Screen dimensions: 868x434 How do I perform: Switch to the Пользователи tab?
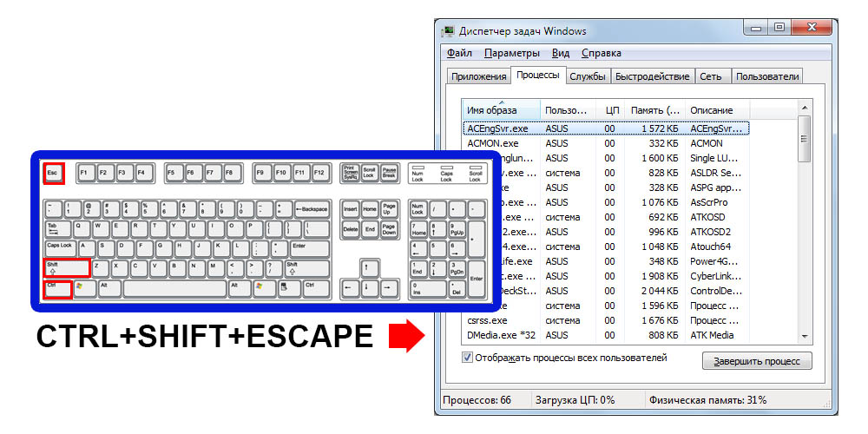pyautogui.click(x=766, y=76)
